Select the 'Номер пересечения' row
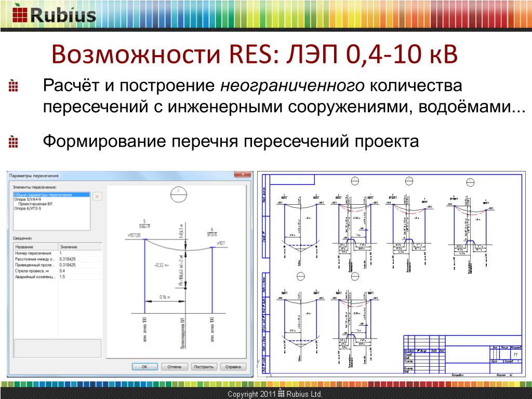 [58, 253]
